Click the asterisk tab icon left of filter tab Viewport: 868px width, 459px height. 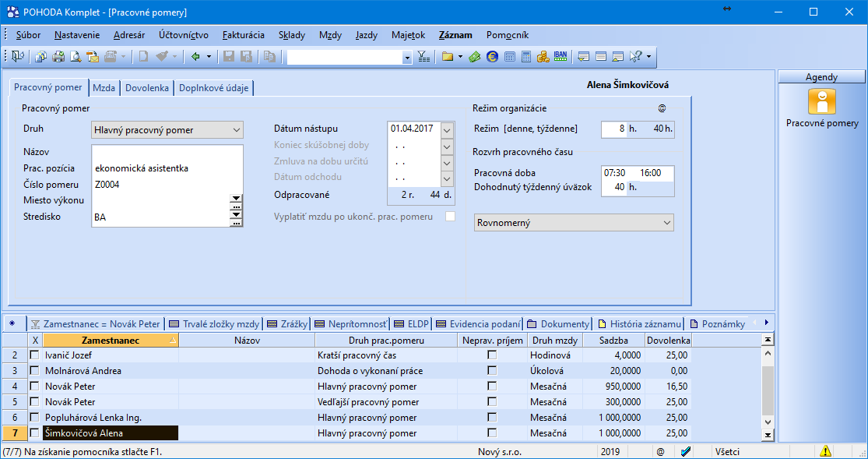(12, 323)
